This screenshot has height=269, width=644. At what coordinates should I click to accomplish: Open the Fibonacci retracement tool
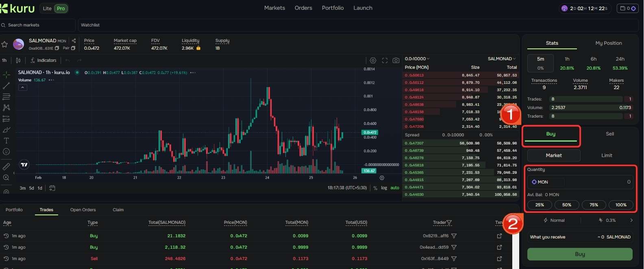(x=6, y=97)
